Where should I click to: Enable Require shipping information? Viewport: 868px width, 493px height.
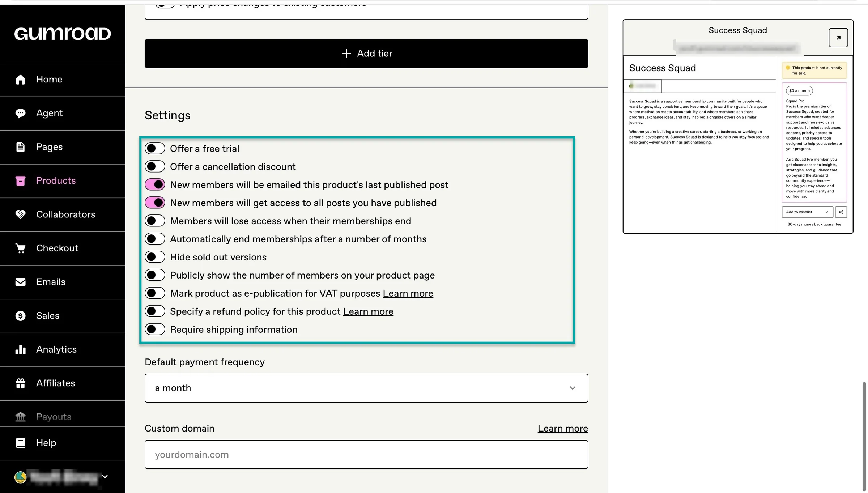click(155, 329)
